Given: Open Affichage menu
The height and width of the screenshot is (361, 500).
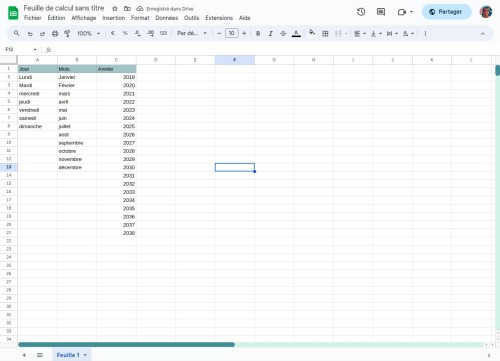Looking at the screenshot, I should click(84, 18).
